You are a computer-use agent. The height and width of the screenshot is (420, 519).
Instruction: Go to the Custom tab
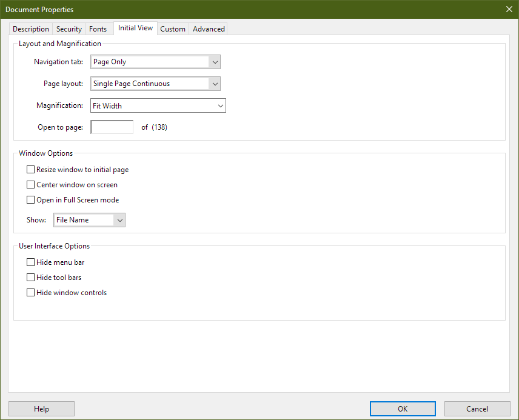pyautogui.click(x=173, y=29)
